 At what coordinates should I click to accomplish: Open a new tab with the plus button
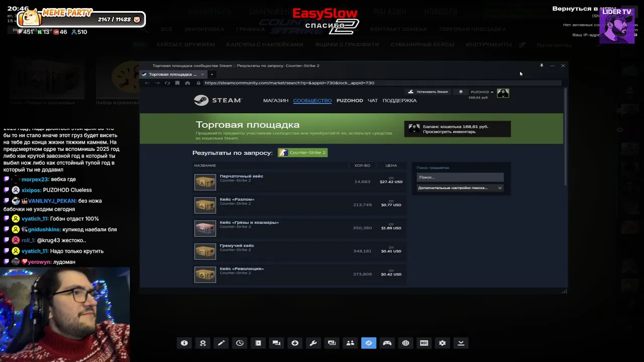point(212,74)
